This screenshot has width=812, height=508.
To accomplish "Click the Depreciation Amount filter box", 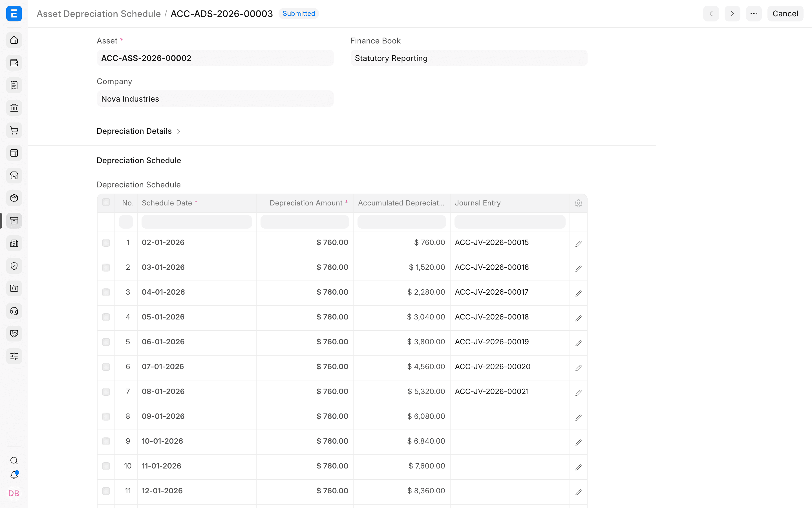I will tap(305, 222).
